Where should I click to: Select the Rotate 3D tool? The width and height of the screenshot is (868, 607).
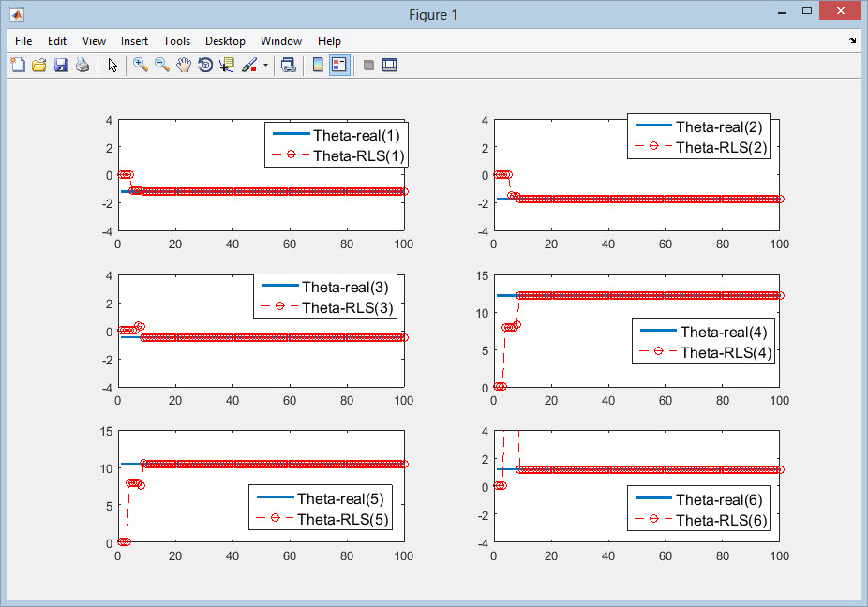click(x=205, y=65)
